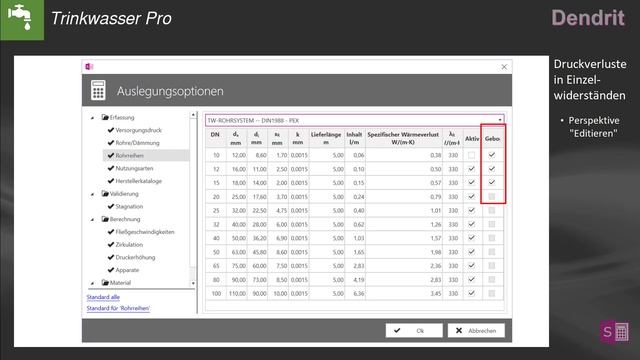640x360 pixels.
Task: Click the calculator icon beside Auslegungsoptionen
Action: tap(98, 90)
